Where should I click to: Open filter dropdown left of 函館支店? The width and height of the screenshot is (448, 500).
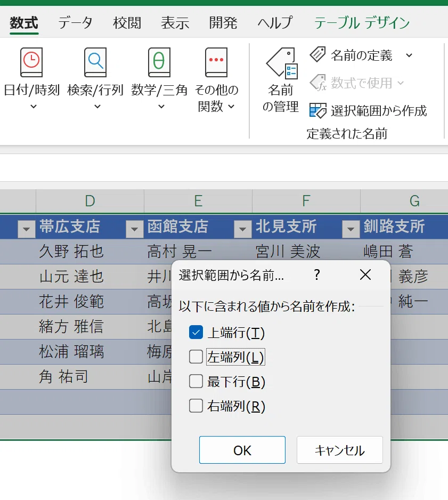click(134, 229)
